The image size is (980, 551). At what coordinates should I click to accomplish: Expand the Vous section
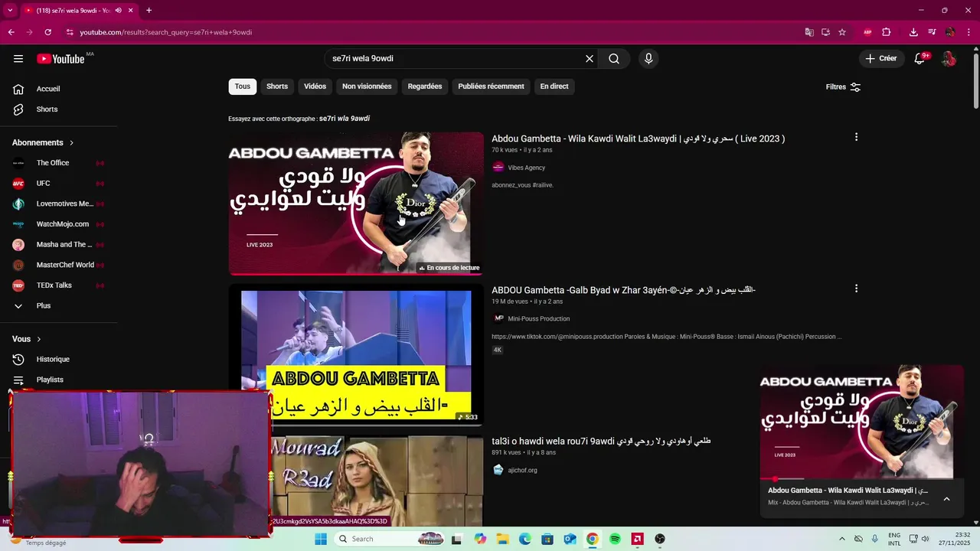click(x=27, y=339)
